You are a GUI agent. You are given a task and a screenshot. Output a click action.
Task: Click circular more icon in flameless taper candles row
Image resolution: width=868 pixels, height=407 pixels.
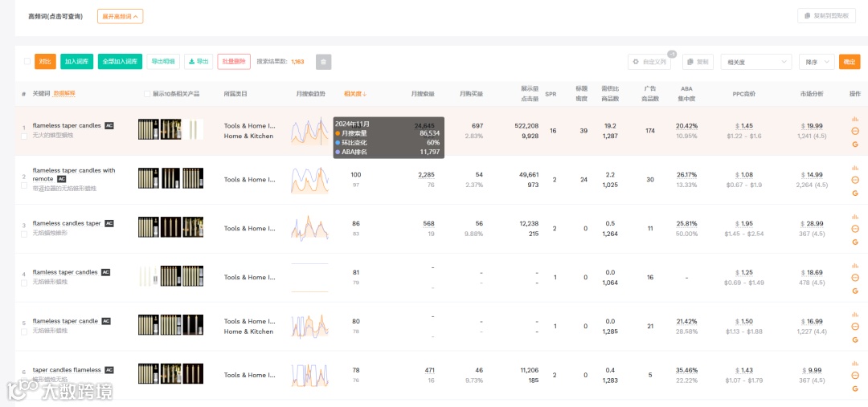tap(854, 131)
